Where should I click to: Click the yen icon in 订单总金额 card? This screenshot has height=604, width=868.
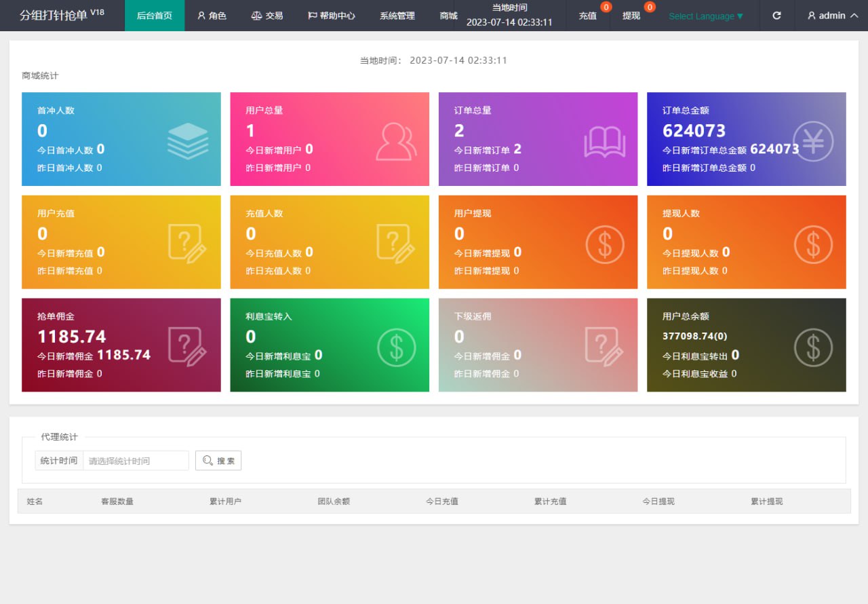813,141
